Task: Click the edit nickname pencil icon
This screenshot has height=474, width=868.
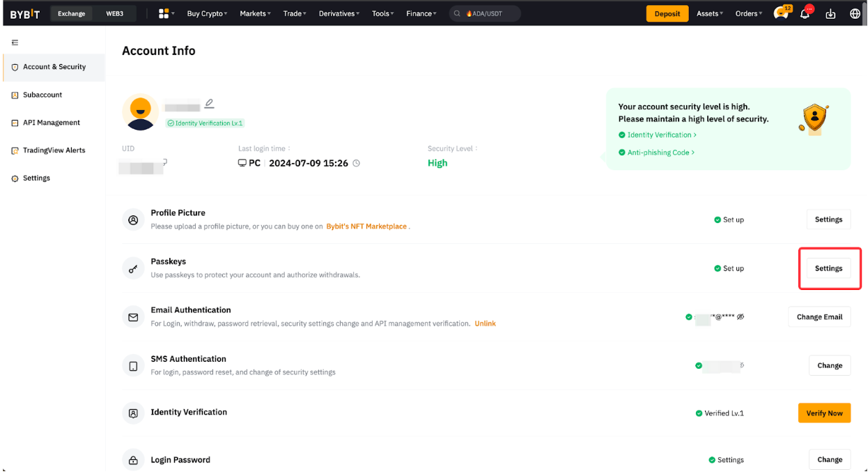Action: tap(209, 104)
